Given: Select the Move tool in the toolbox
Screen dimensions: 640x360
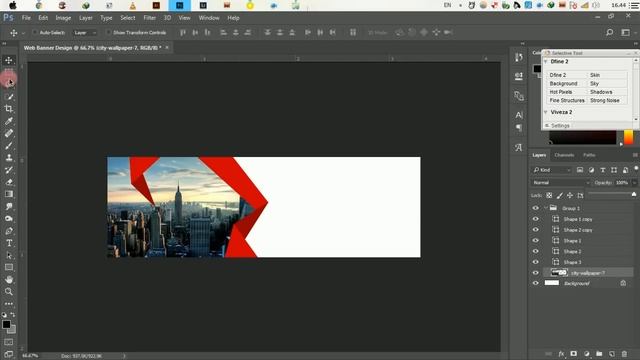Looking at the screenshot, I should (9, 60).
